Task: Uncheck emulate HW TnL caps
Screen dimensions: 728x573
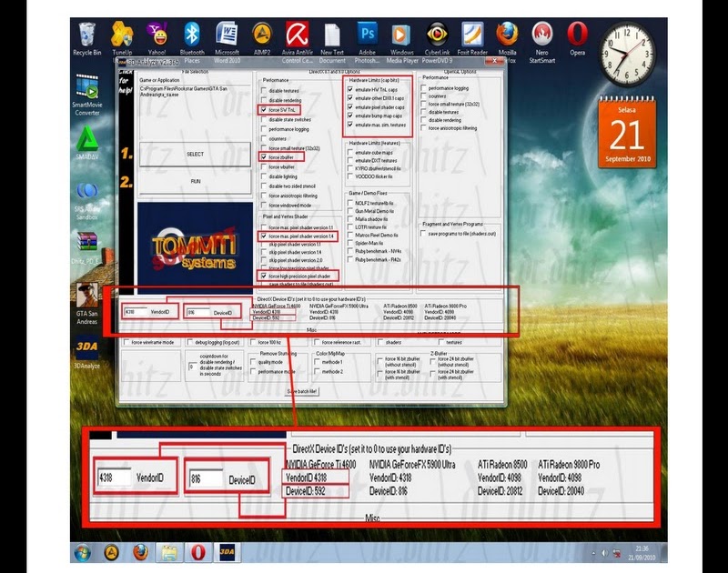Action: pos(350,89)
